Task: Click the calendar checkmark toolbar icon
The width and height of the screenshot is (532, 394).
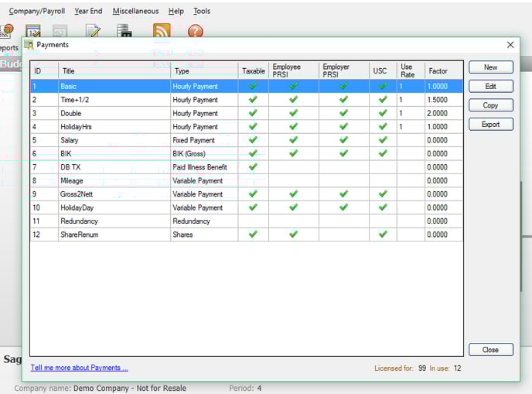Action: [x=33, y=30]
